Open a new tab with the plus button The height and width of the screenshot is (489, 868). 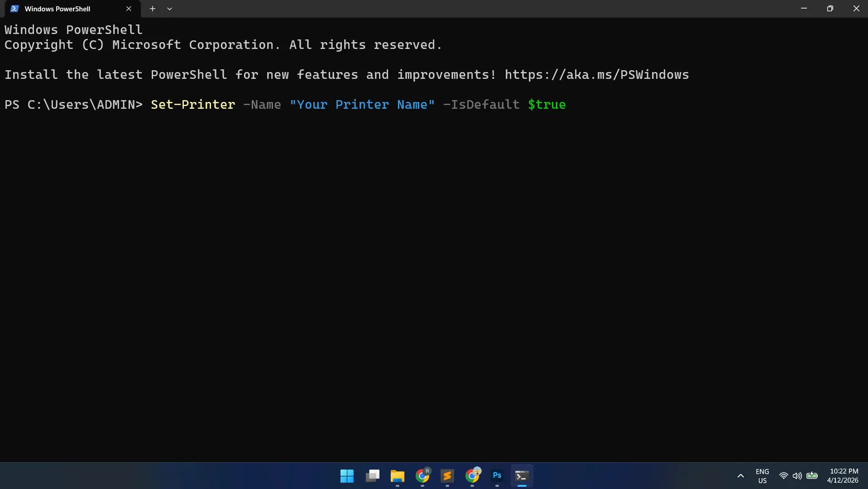tap(152, 9)
